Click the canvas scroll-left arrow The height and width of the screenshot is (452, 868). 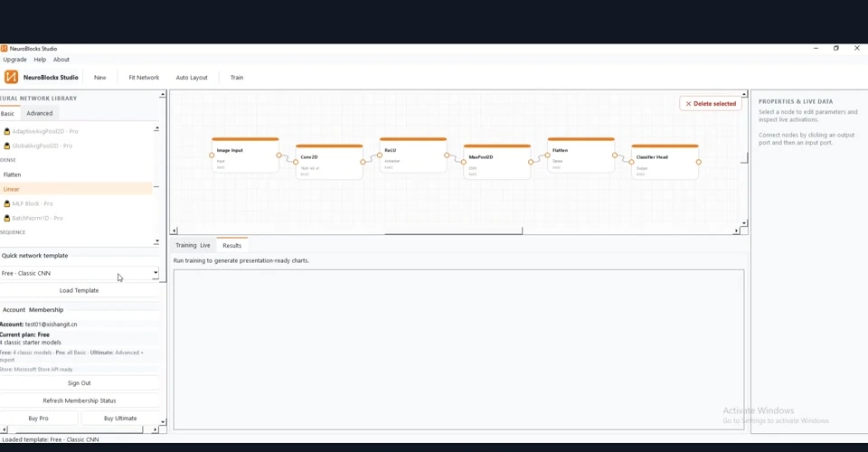click(x=175, y=231)
